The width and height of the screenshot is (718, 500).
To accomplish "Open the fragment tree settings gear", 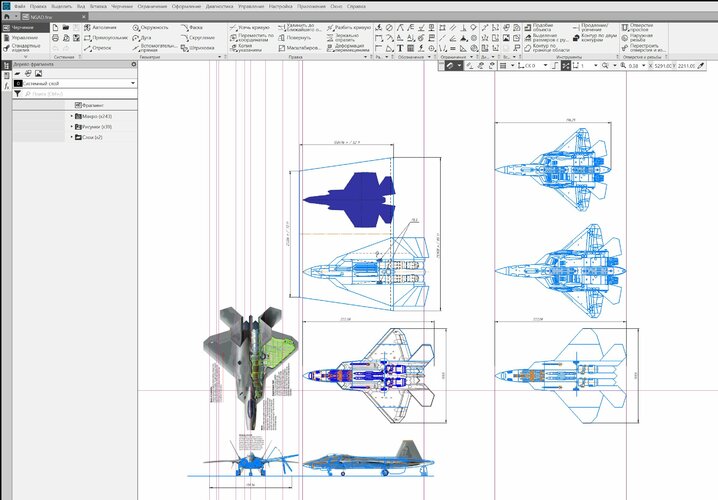I will coord(134,64).
